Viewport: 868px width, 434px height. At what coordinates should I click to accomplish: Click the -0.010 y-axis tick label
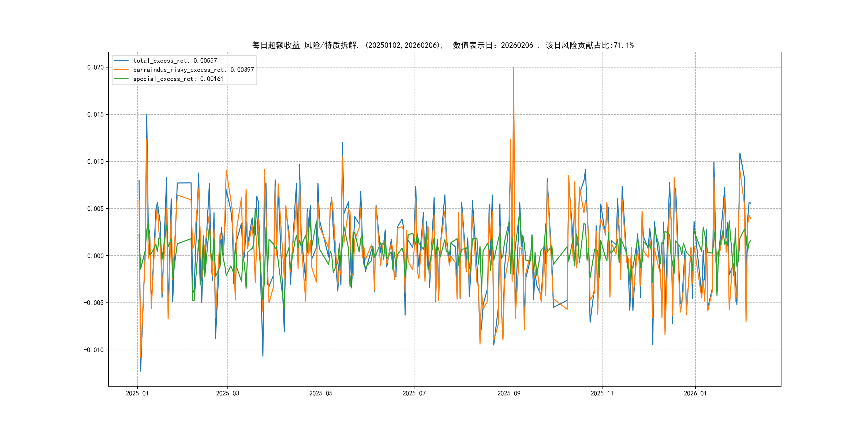[x=94, y=350]
